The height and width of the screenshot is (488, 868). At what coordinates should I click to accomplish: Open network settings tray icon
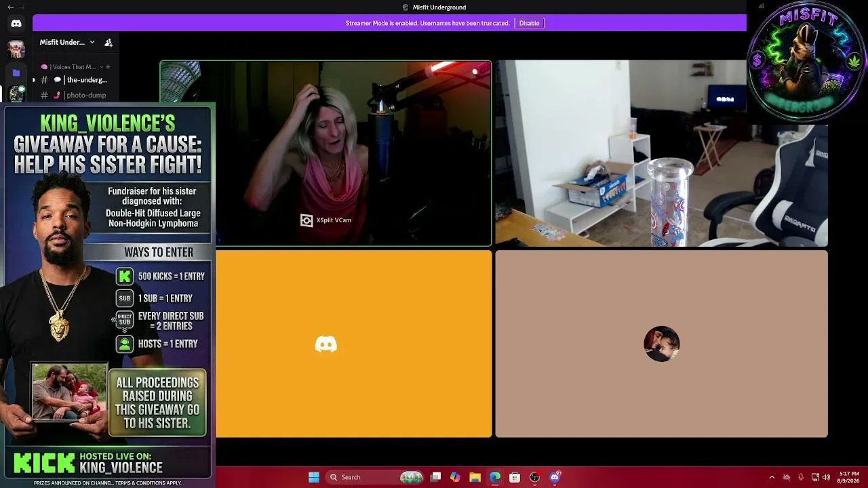click(815, 477)
